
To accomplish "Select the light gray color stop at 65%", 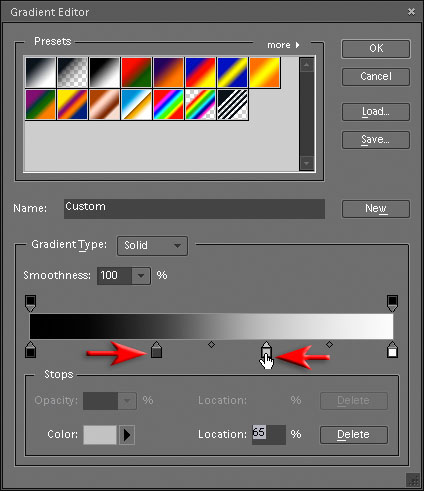I will click(266, 349).
